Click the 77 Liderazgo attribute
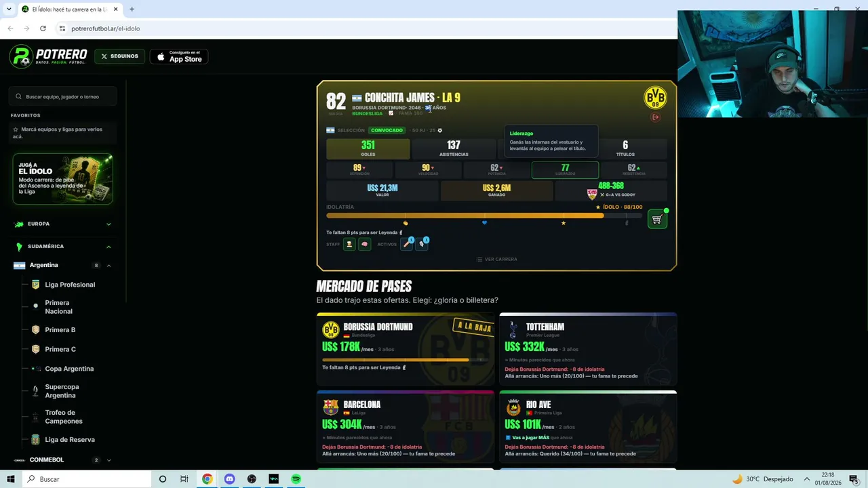The width and height of the screenshot is (868, 488). (565, 170)
